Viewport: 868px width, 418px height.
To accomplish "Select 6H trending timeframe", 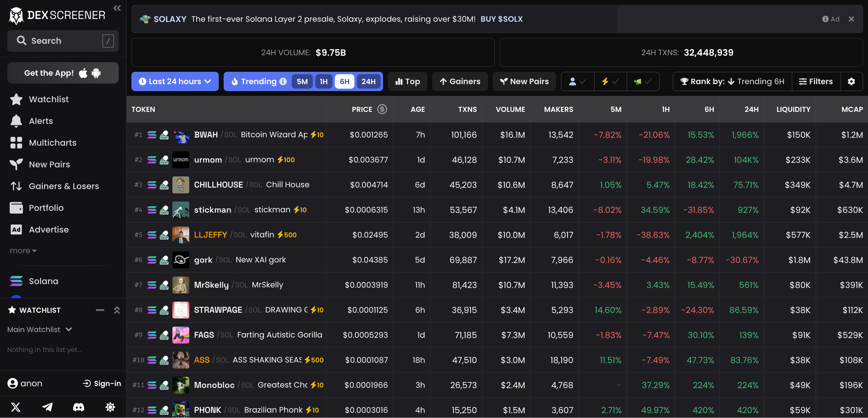I will tap(344, 81).
